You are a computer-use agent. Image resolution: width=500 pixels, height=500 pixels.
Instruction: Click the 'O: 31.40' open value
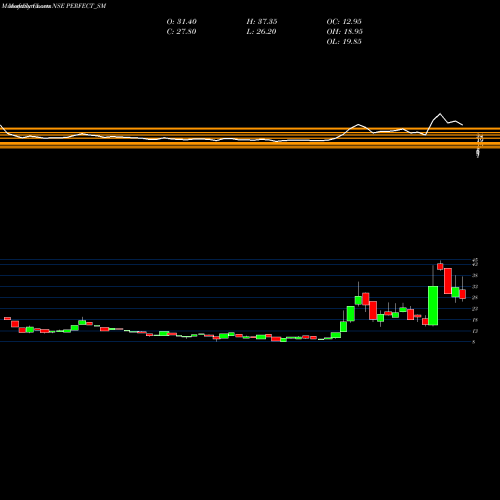point(181,22)
